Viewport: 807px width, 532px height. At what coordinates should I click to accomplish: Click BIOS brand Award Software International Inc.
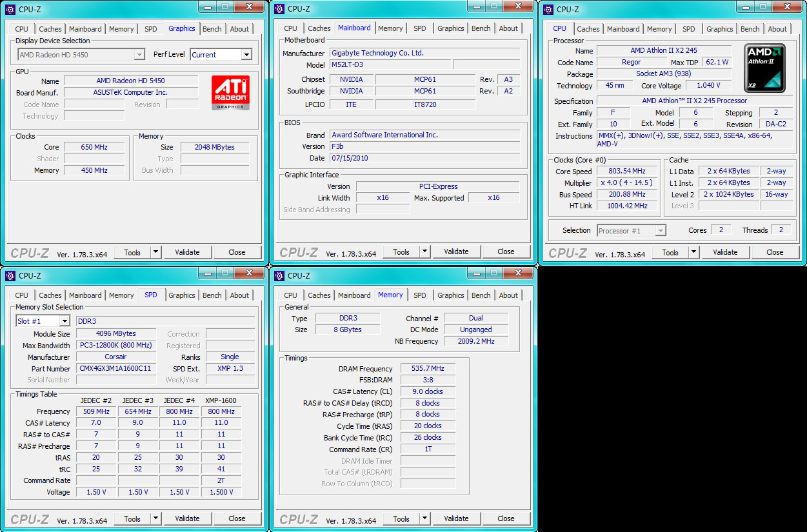coord(424,135)
